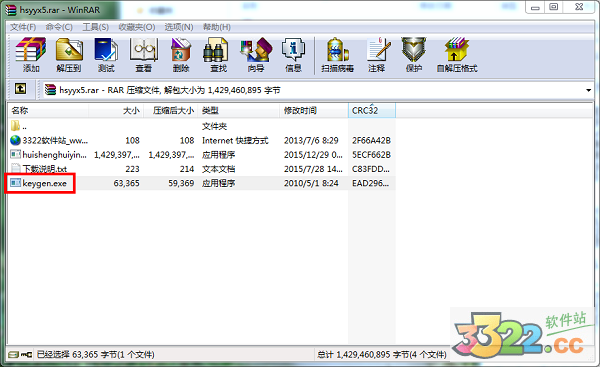Viewport: 600px width, 367px height.
Task: Click date 2013/7/6 8:29 cell
Action: tap(311, 140)
